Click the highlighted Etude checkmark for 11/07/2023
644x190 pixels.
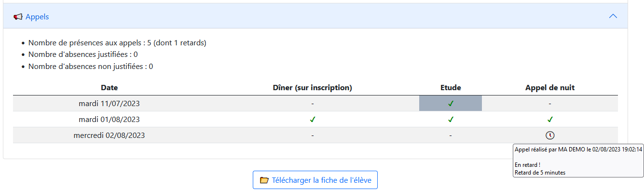tap(451, 103)
